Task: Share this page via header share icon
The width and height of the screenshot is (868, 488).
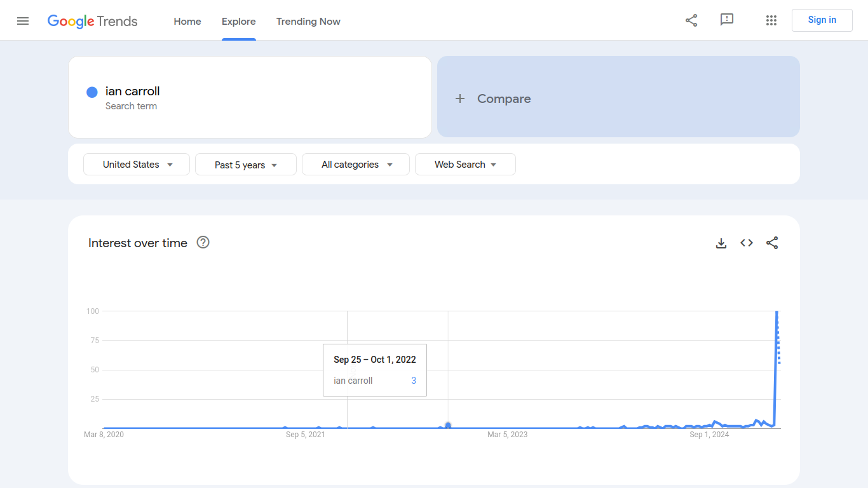Action: [x=691, y=20]
